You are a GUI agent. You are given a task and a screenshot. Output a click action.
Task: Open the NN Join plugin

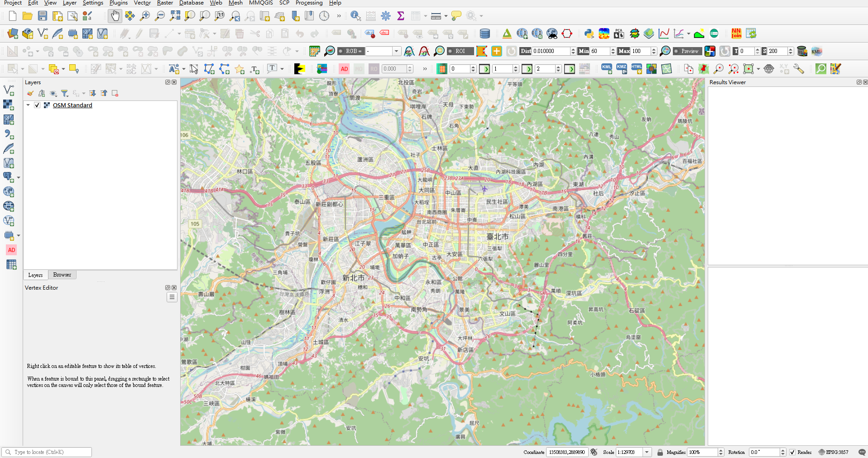click(x=736, y=33)
